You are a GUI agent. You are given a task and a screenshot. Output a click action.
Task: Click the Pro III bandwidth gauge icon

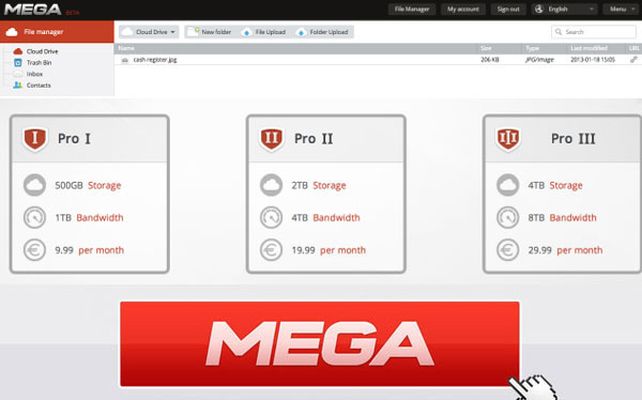[x=508, y=217]
